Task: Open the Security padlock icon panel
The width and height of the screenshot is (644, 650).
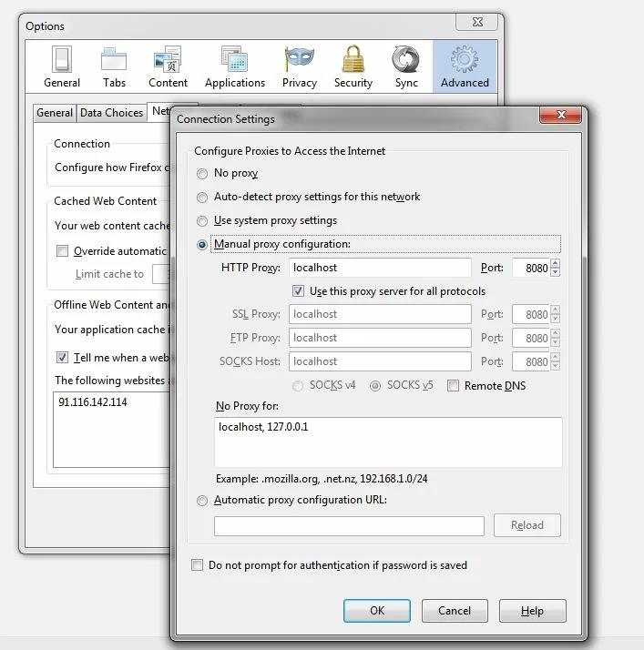Action: tap(353, 66)
